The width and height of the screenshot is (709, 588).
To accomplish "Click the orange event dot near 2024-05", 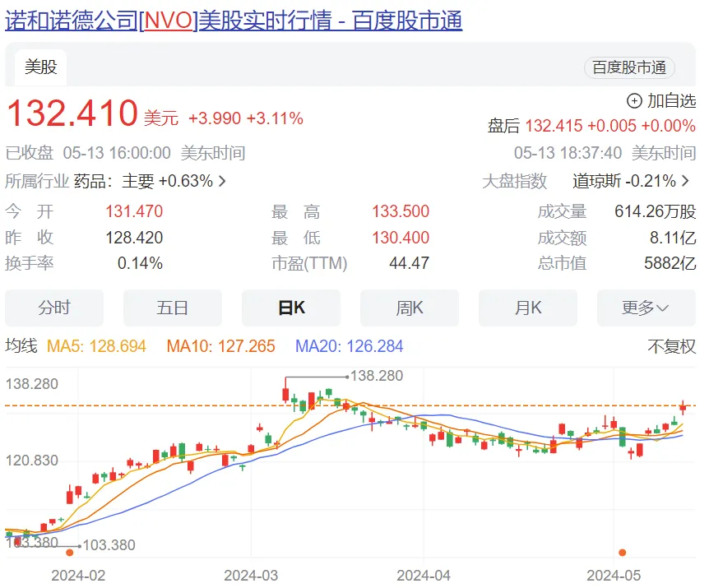I will coord(622,553).
